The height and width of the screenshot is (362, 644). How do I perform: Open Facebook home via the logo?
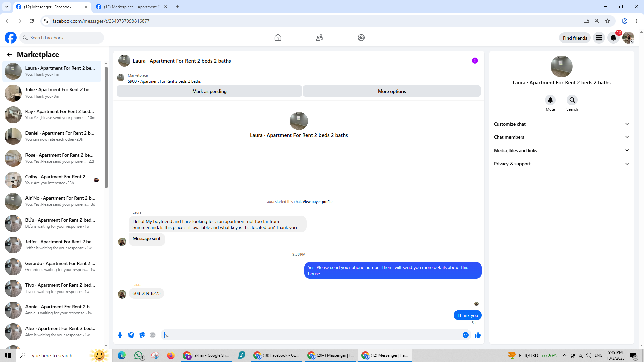point(11,38)
